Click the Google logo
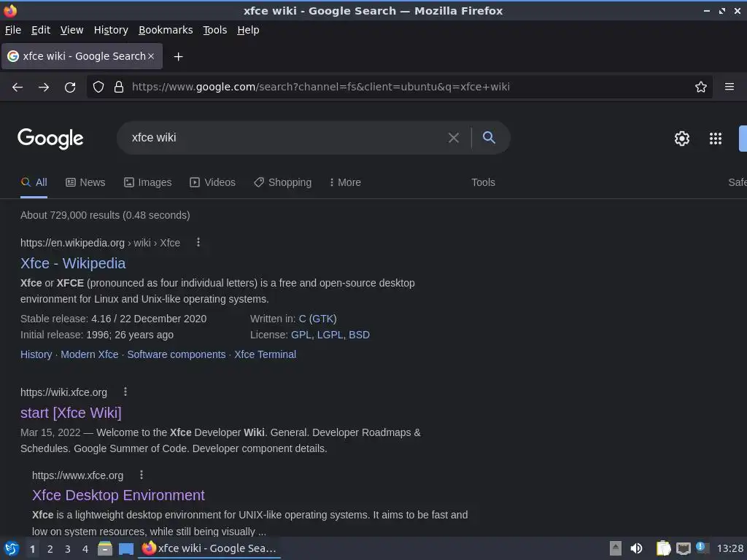The height and width of the screenshot is (560, 747). [50, 138]
